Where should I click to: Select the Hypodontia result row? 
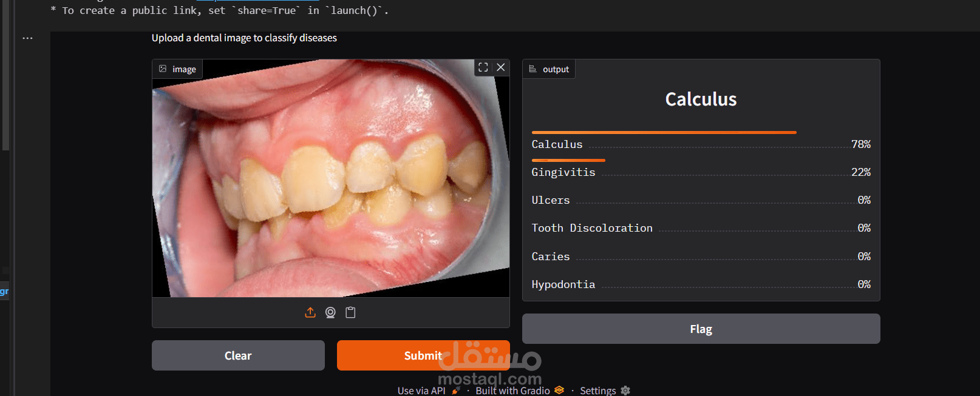701,284
